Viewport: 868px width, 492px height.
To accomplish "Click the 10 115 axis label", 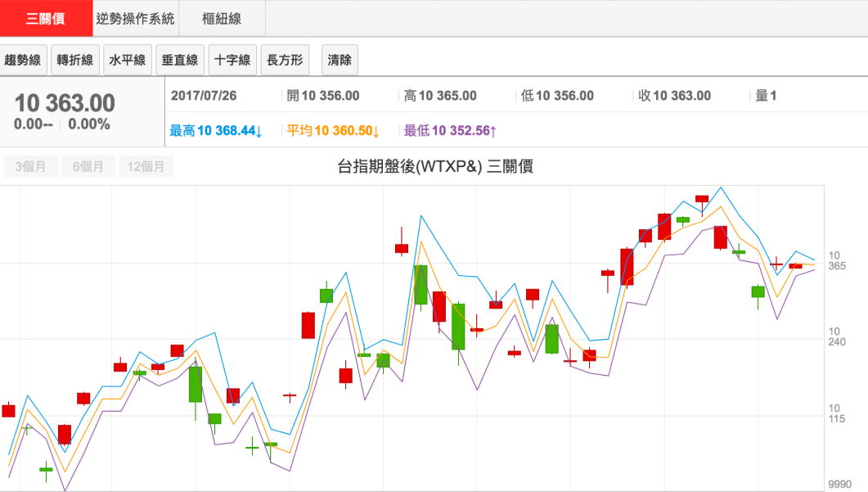I will pos(837,413).
